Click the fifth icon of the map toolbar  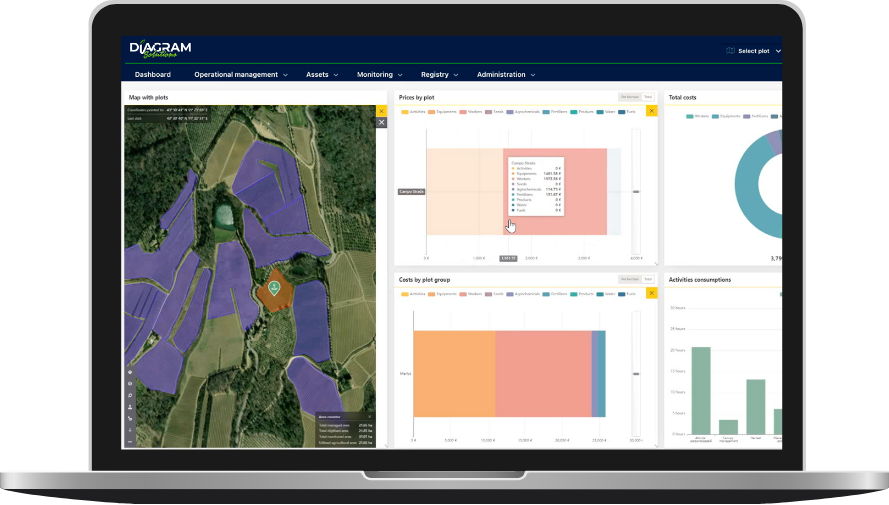130,418
